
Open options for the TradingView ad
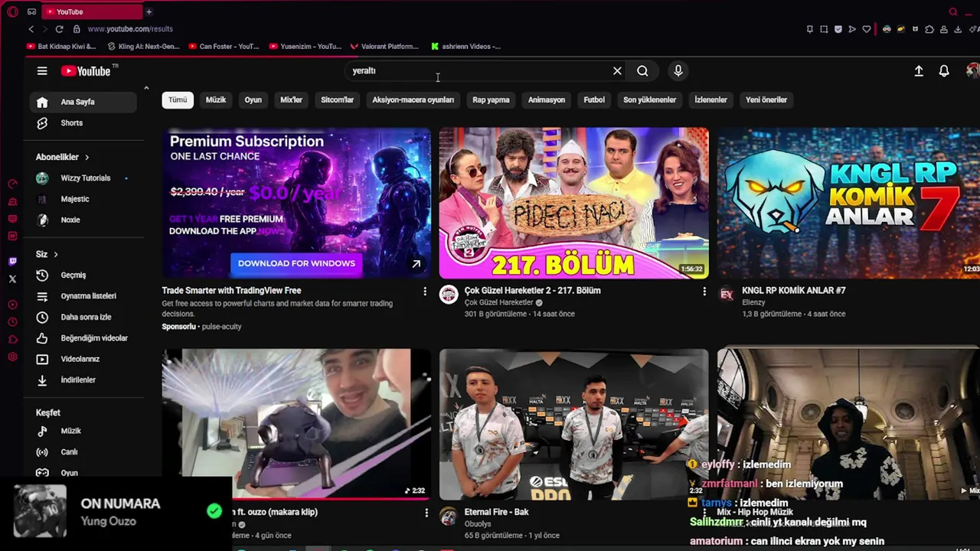click(x=425, y=291)
